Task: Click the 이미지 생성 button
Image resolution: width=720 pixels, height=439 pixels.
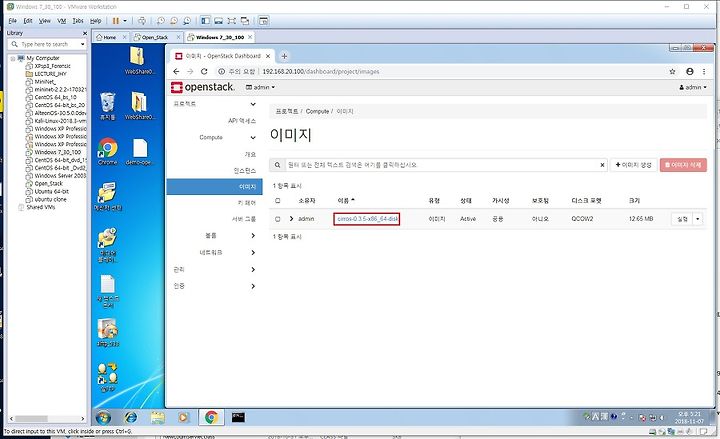Action: (634, 165)
